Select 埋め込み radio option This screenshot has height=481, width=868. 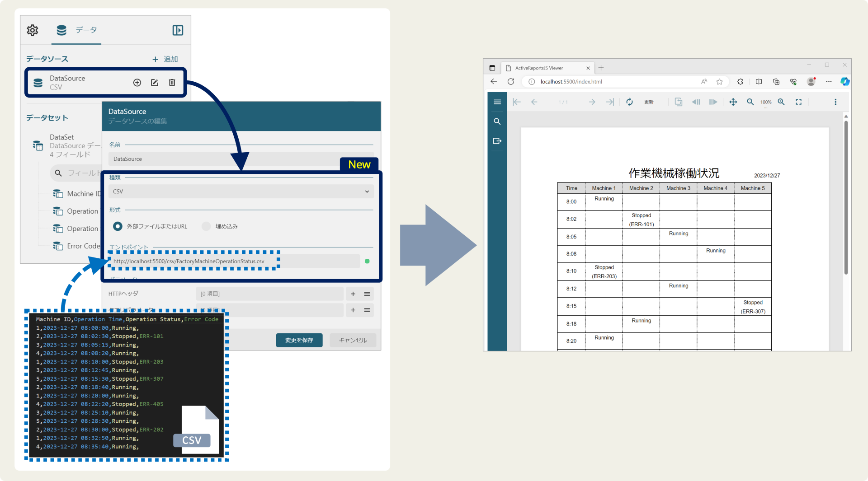[x=206, y=226]
